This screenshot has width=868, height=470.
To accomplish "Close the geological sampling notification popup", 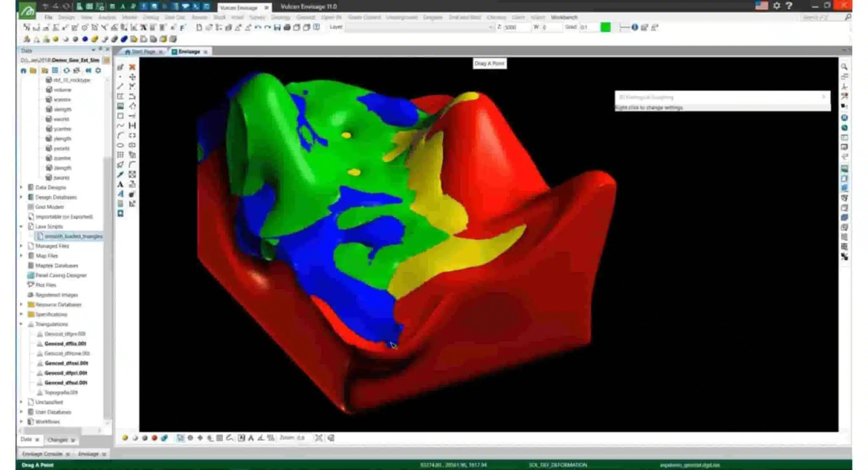I will point(823,97).
